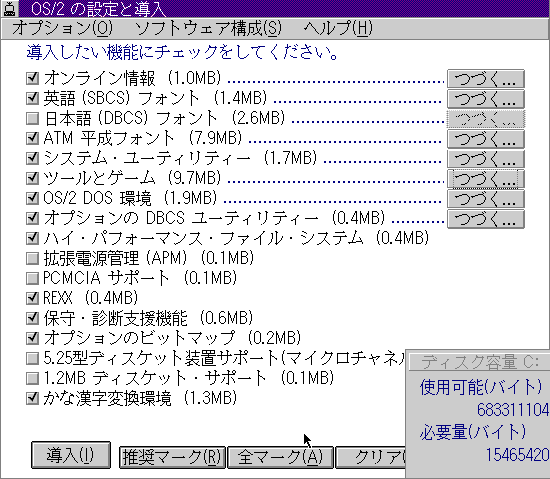Click つづく... button for ATM 平成フォント

click(x=486, y=139)
